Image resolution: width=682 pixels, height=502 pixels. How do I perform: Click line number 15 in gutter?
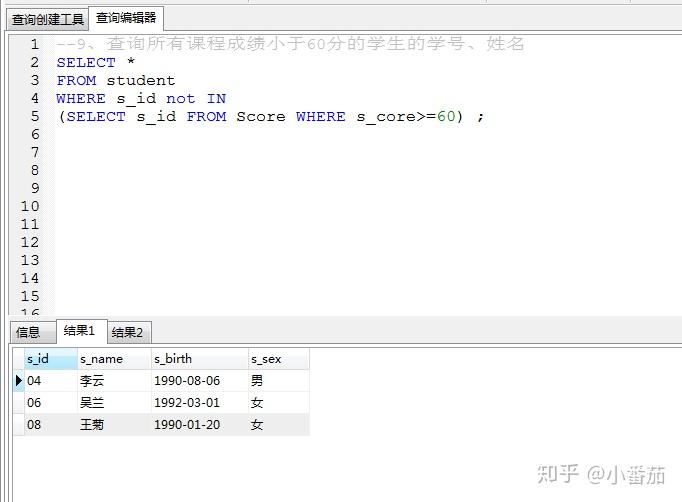click(30, 296)
